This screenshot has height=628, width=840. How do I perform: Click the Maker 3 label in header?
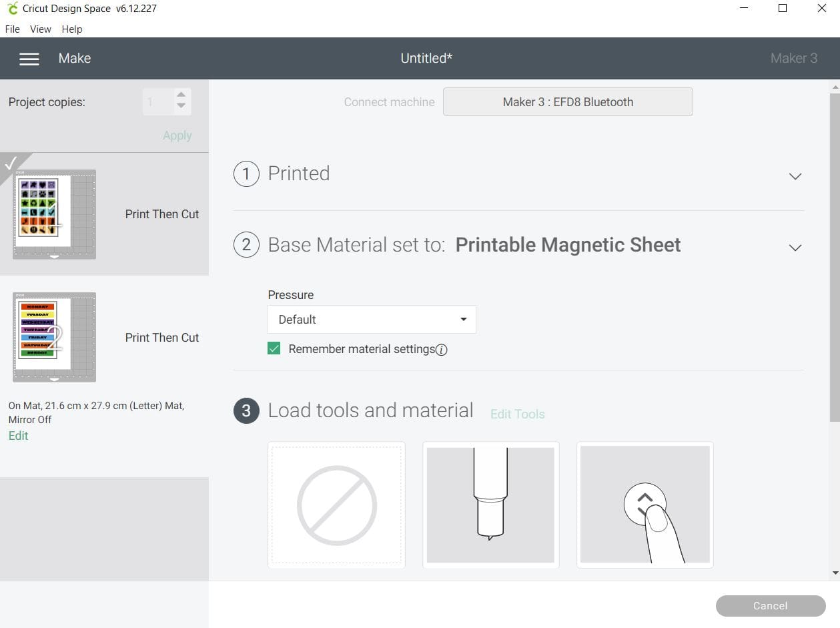click(x=794, y=59)
